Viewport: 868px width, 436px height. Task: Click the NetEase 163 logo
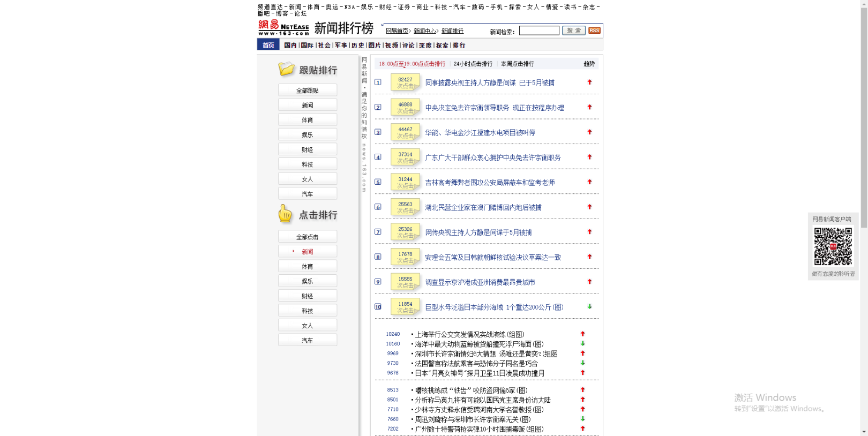click(283, 28)
